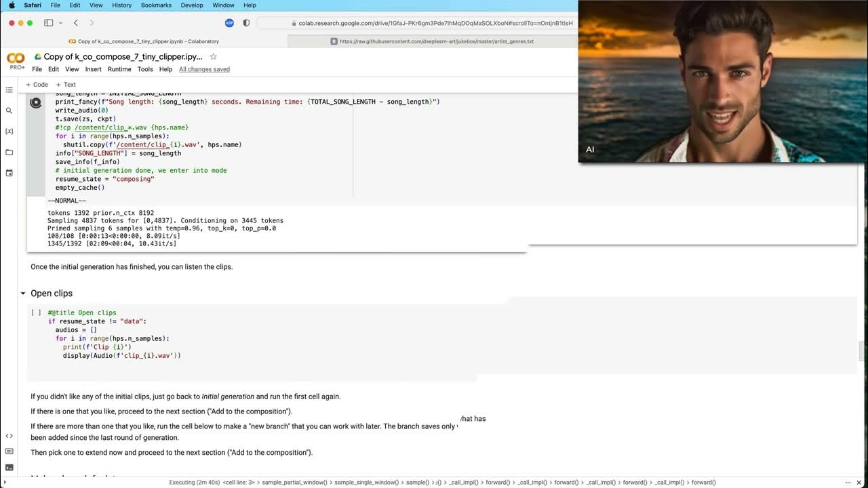Open Colab Tools menu
Image resolution: width=868 pixels, height=488 pixels.
point(145,69)
